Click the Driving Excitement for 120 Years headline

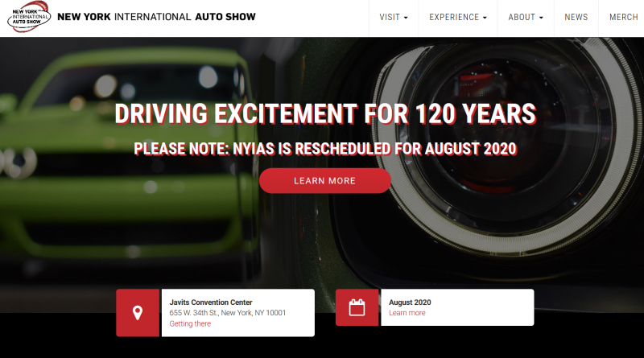(325, 113)
